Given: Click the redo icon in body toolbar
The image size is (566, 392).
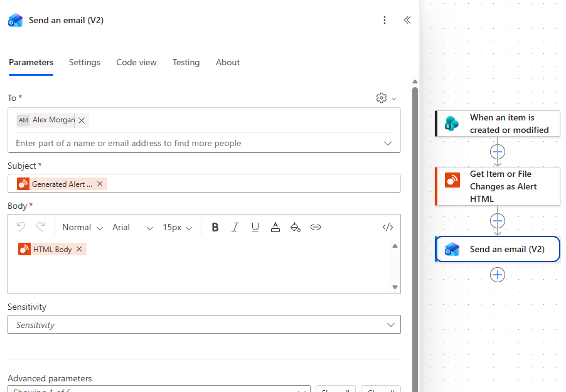Looking at the screenshot, I should point(40,227).
